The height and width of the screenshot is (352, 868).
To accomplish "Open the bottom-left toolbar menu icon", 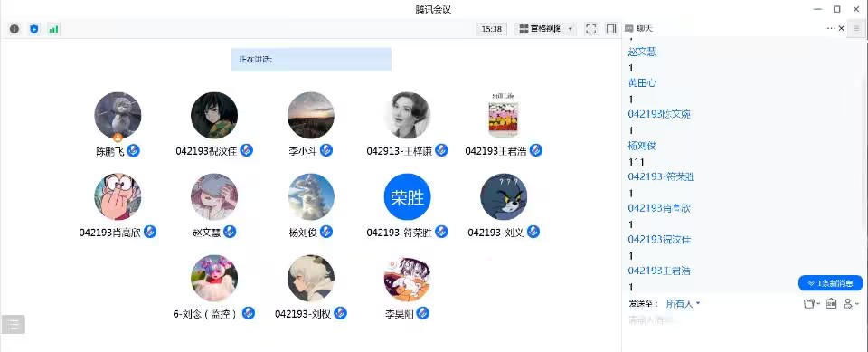I will coord(14,324).
